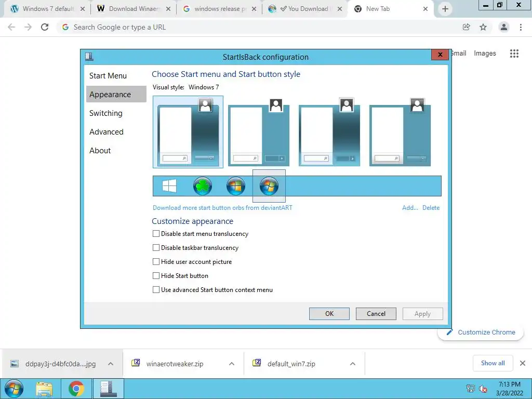The image size is (532, 399).
Task: Confirm the dialog with OK
Action: (x=329, y=314)
